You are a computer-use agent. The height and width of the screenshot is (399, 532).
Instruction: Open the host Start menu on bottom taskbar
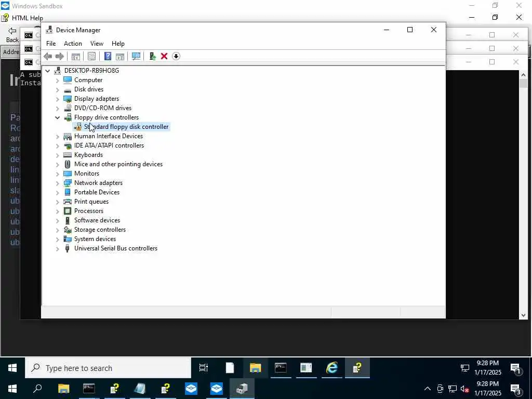[12, 389]
